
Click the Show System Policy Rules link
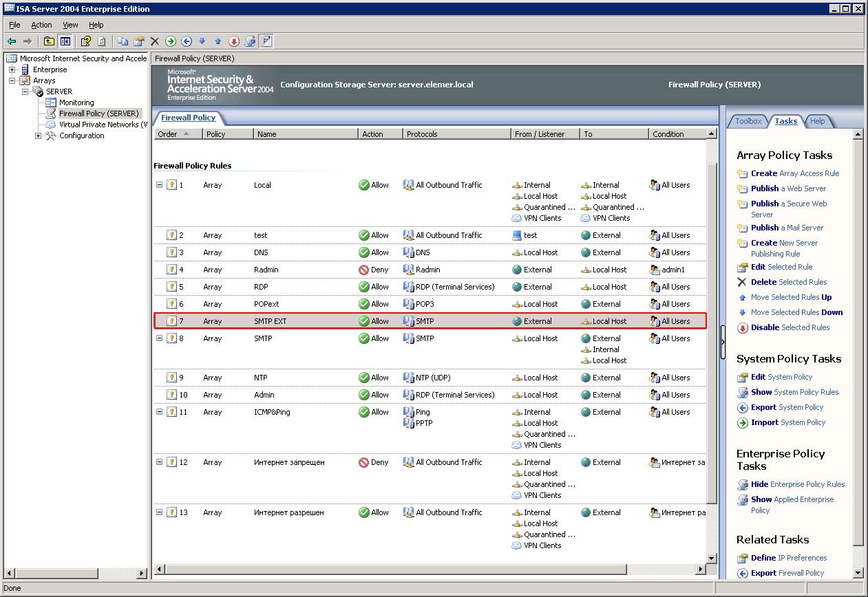pyautogui.click(x=794, y=392)
